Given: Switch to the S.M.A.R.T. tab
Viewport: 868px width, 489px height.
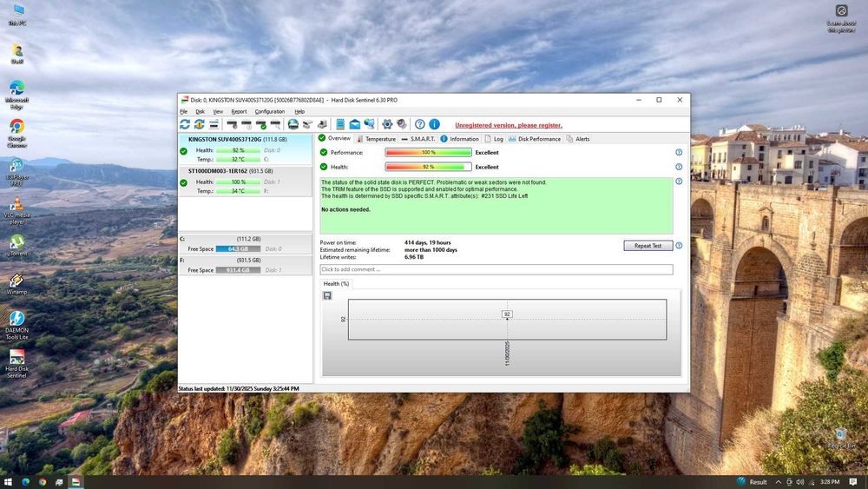Looking at the screenshot, I should [x=418, y=139].
